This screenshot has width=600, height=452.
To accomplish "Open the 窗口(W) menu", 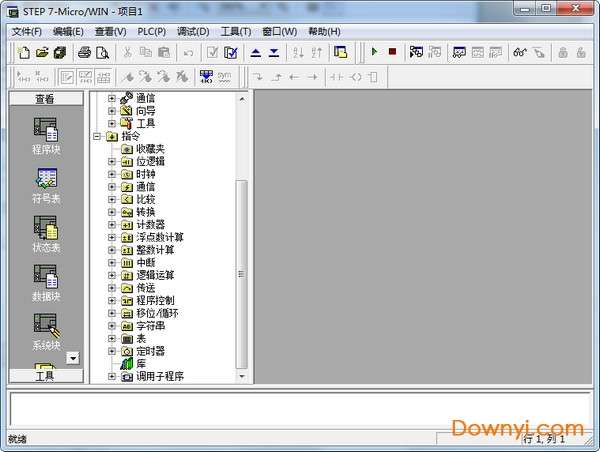I will coord(280,32).
